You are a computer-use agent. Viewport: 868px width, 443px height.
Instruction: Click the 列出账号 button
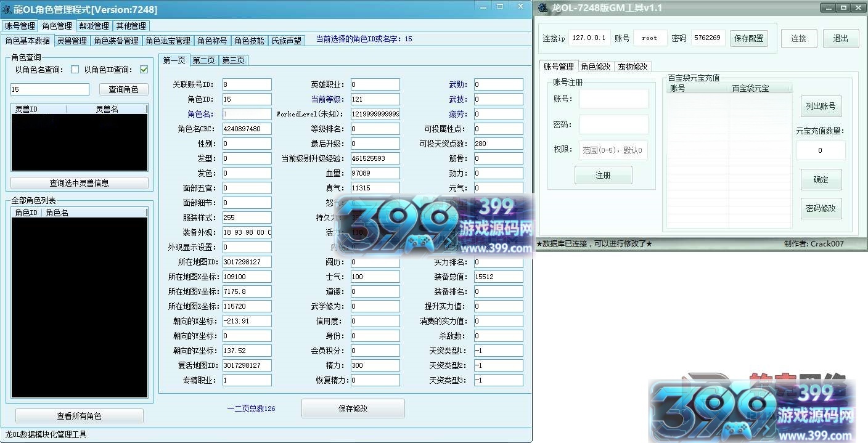tap(821, 106)
